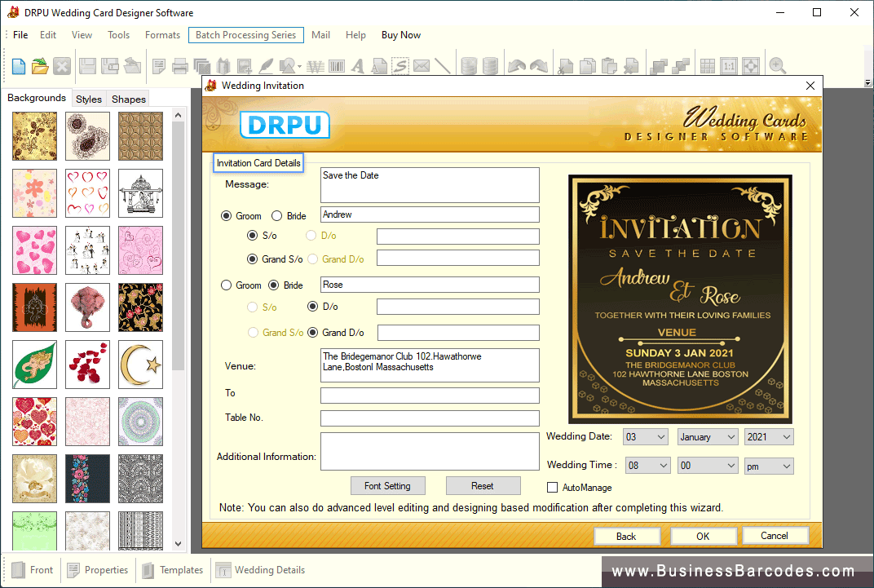Click the grid view icon
The image size is (874, 588).
708,66
